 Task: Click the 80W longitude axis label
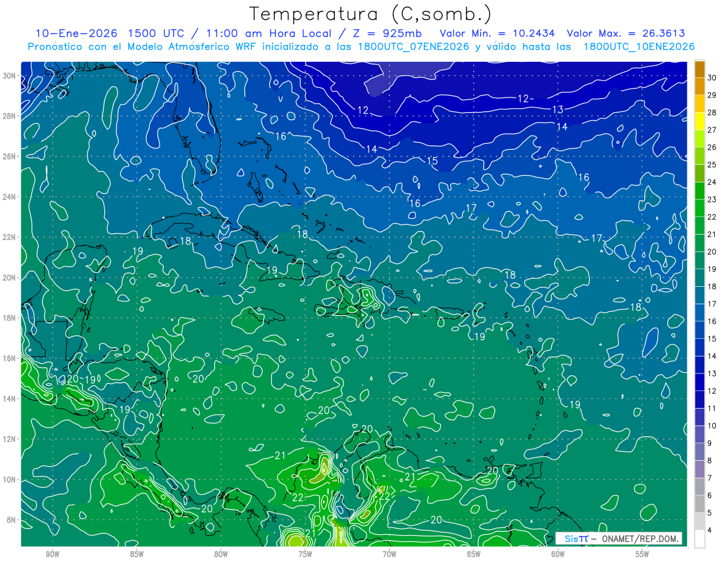(221, 554)
